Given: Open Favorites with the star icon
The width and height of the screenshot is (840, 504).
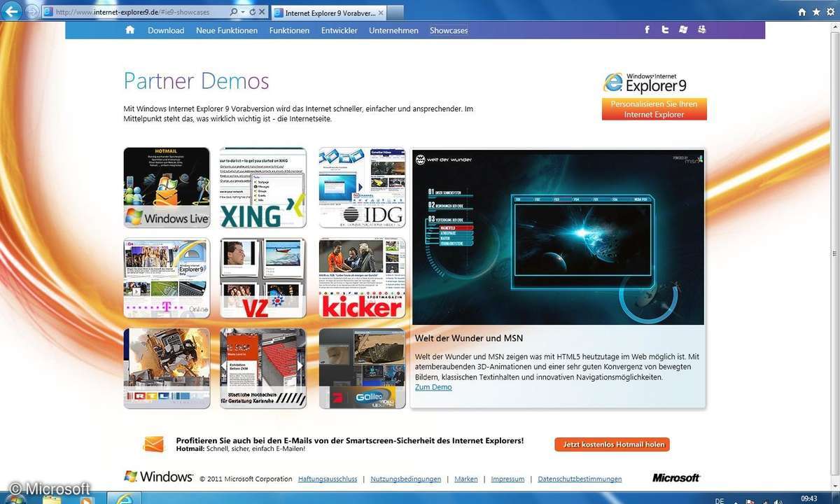Looking at the screenshot, I should [x=815, y=12].
